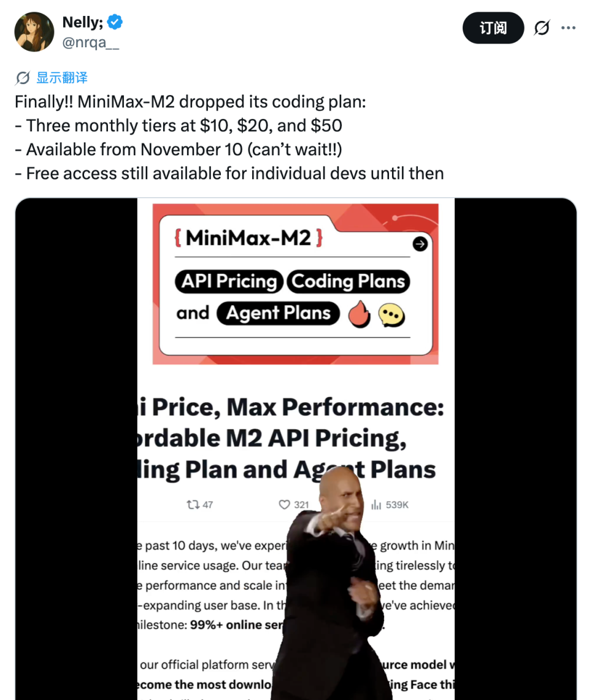This screenshot has width=589, height=700.
Task: Click the chat bubble emoji on the banner
Action: (x=391, y=315)
